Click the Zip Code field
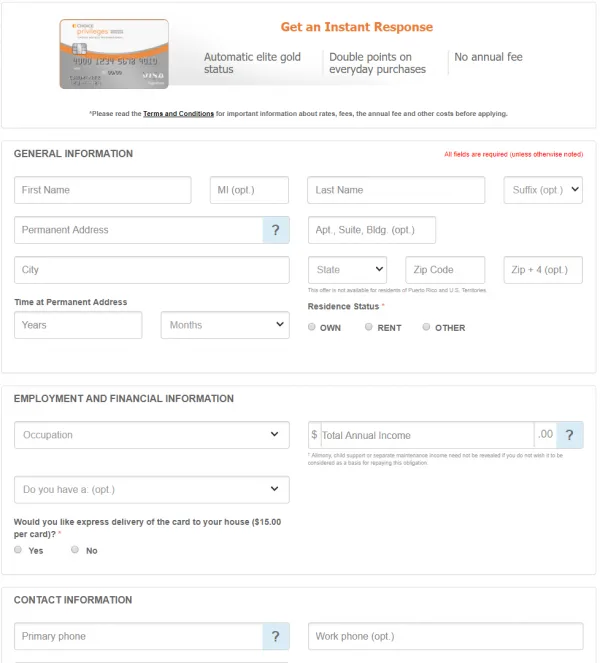 [445, 270]
